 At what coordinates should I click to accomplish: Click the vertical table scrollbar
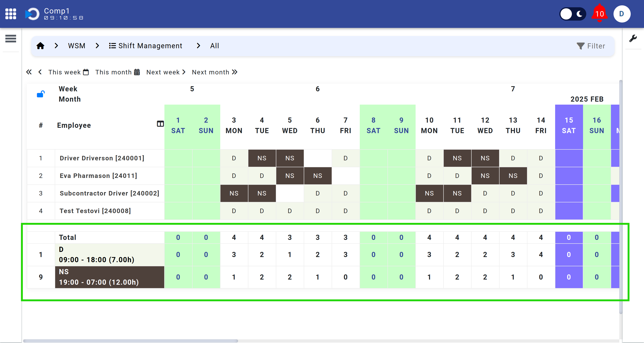pos(621,197)
